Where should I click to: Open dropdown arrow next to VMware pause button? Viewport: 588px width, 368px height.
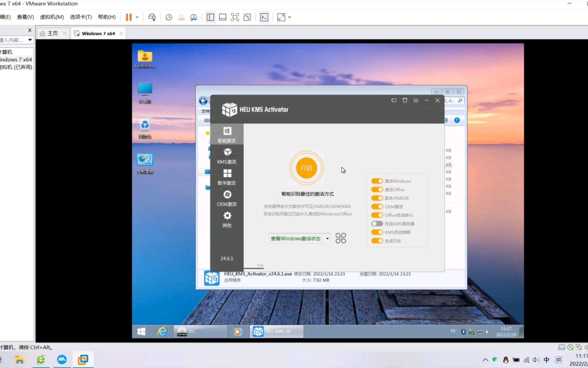pos(137,17)
